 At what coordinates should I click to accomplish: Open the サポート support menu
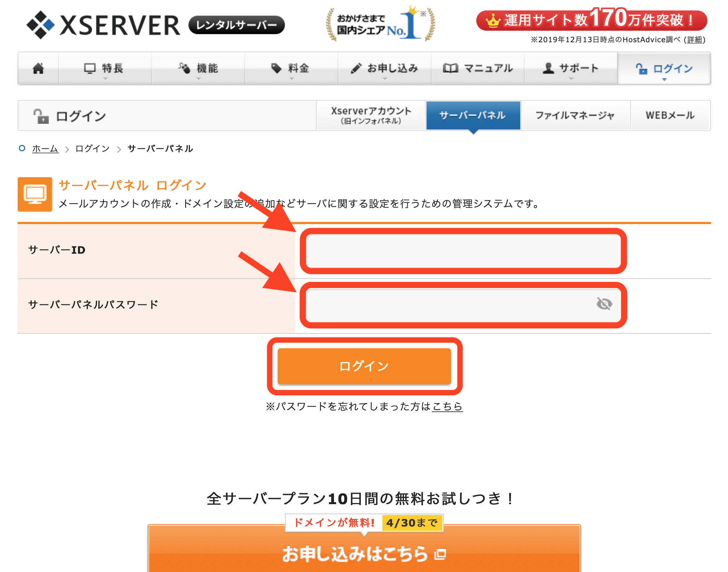571,68
